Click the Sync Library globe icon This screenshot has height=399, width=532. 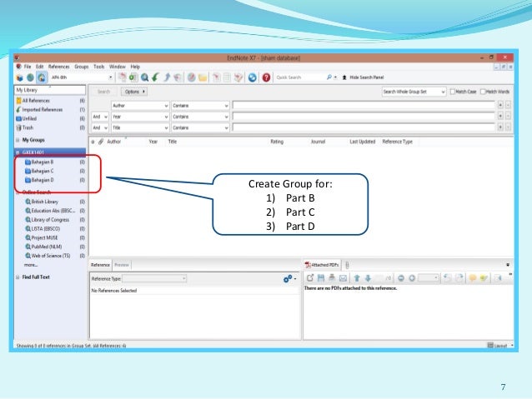pos(252,77)
